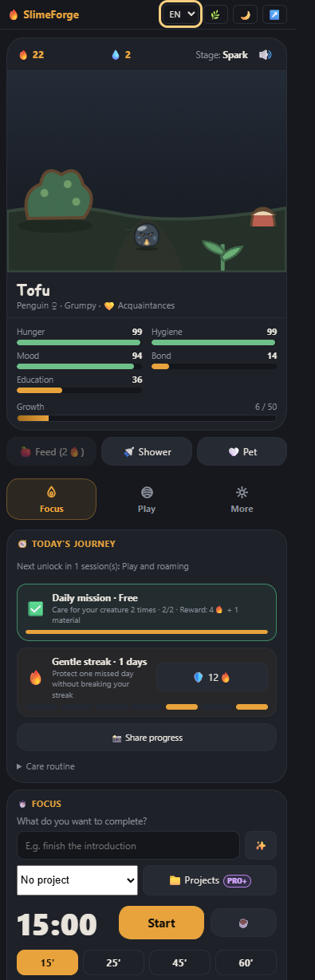
Task: Toggle dark mode with the moon icon
Action: [x=245, y=14]
